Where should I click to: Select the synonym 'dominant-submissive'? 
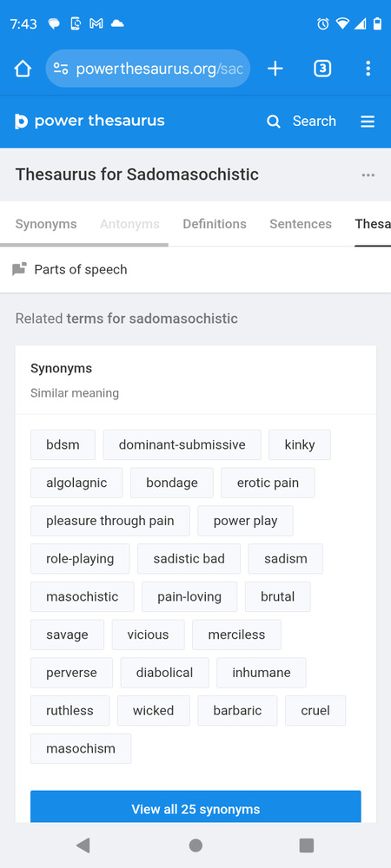pos(182,445)
